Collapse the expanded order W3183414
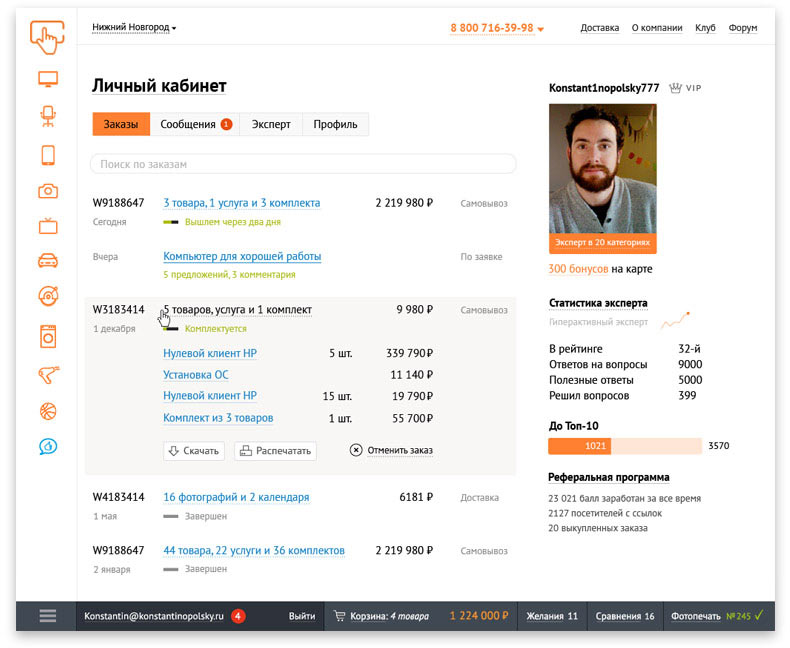Image resolution: width=790 pixels, height=648 pixels. (237, 310)
